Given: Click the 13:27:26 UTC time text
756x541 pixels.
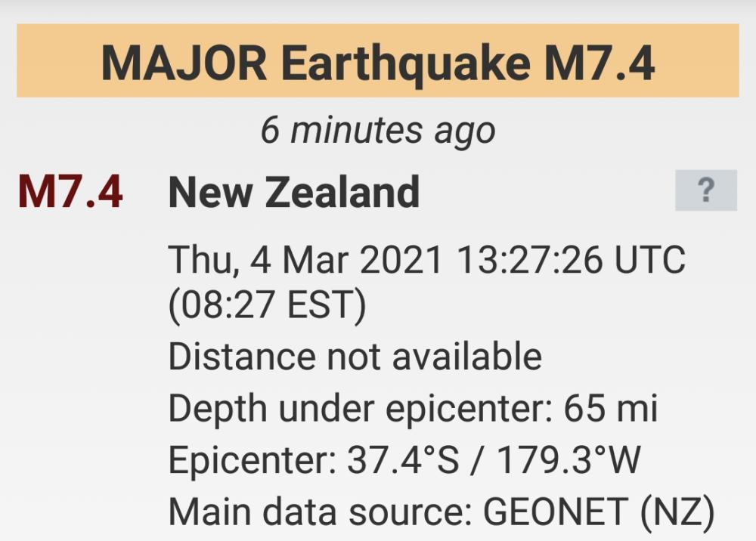Looking at the screenshot, I should [571, 260].
